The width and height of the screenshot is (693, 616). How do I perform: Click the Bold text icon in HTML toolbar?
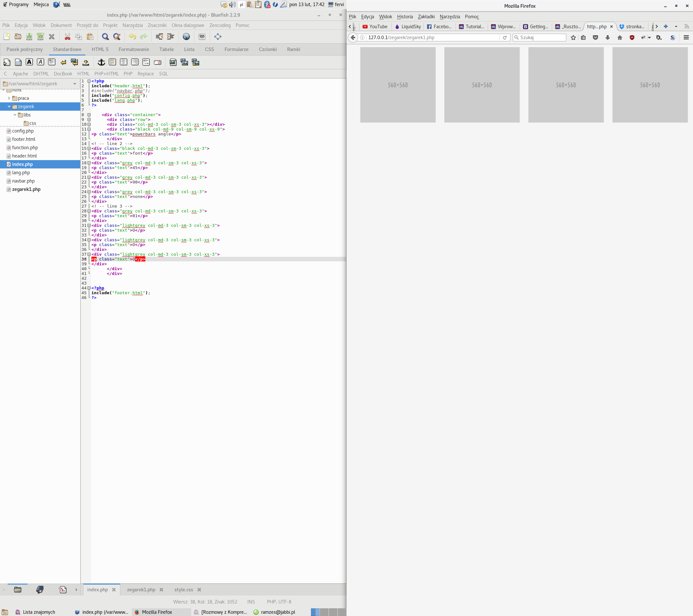[29, 62]
